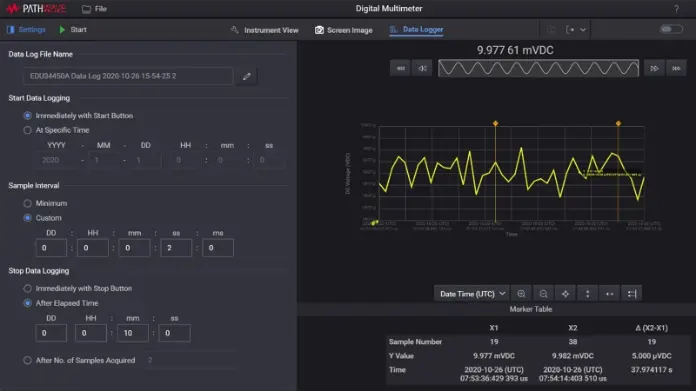Step forward in data overview
The width and height of the screenshot is (696, 391).
pos(654,68)
